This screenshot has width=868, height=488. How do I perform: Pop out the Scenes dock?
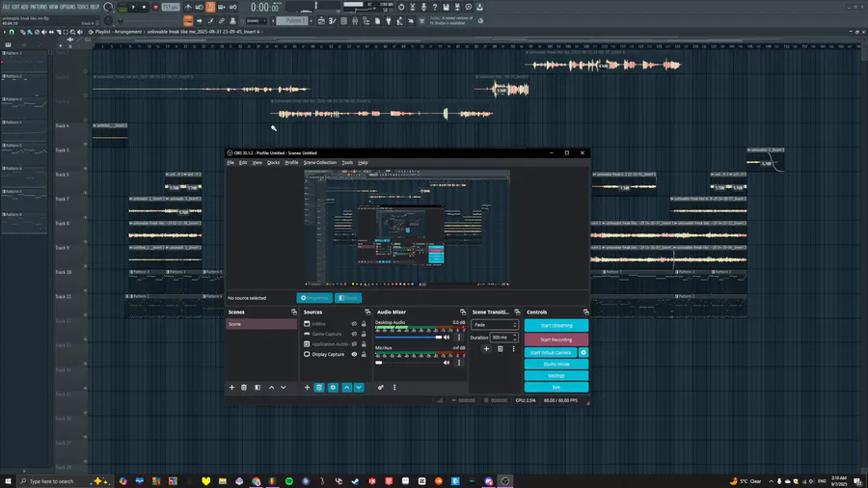(x=294, y=312)
